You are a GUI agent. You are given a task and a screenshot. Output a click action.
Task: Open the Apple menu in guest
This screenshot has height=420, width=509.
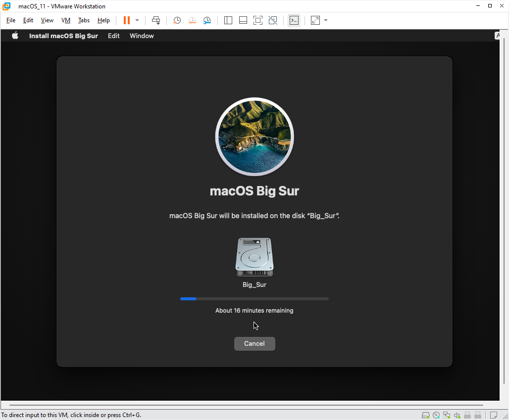pyautogui.click(x=15, y=36)
